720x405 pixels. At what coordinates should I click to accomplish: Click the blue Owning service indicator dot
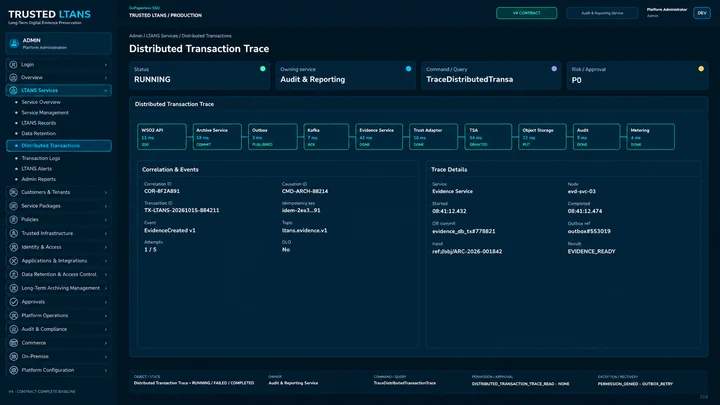click(x=408, y=69)
